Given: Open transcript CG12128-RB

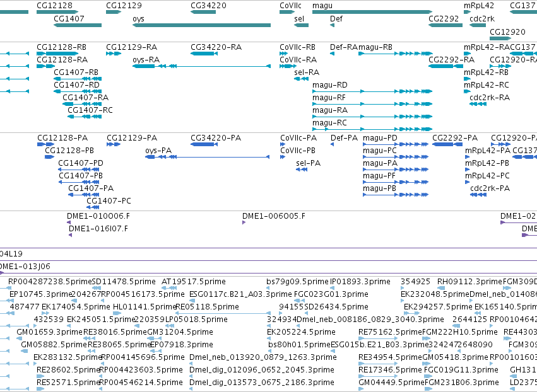Looking at the screenshot, I should 62,47.
